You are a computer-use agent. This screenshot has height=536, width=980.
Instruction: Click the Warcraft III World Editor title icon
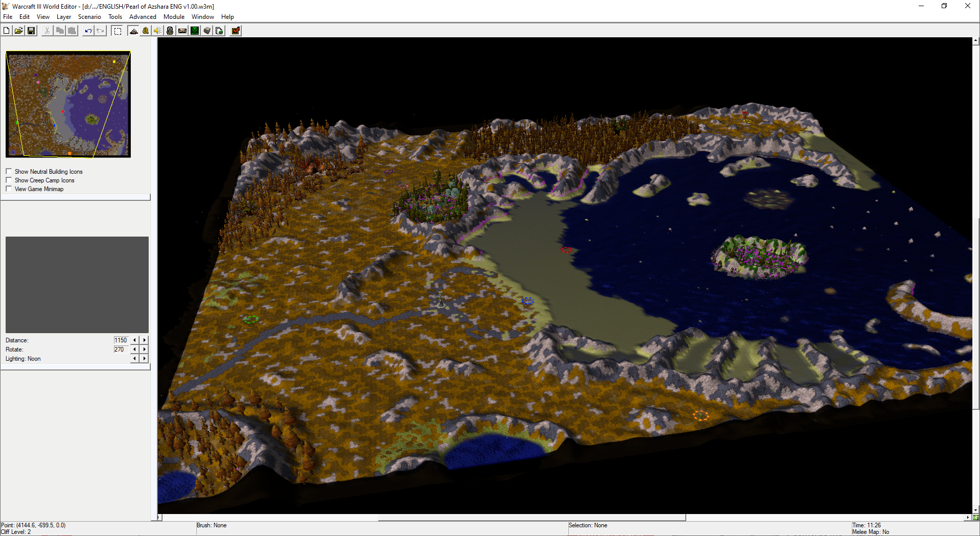click(6, 6)
